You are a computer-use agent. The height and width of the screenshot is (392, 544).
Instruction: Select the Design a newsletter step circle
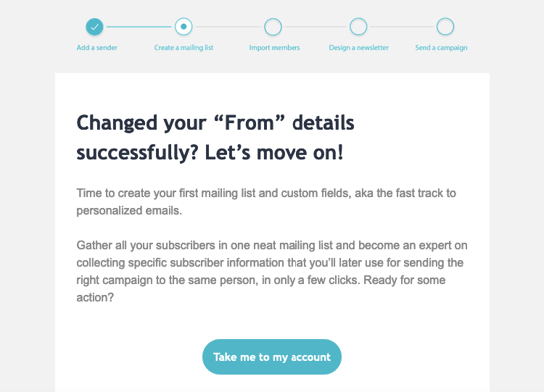pyautogui.click(x=358, y=27)
